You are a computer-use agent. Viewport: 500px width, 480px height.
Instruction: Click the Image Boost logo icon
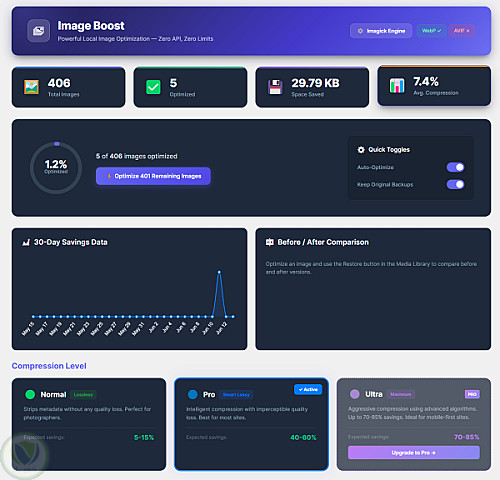click(38, 31)
